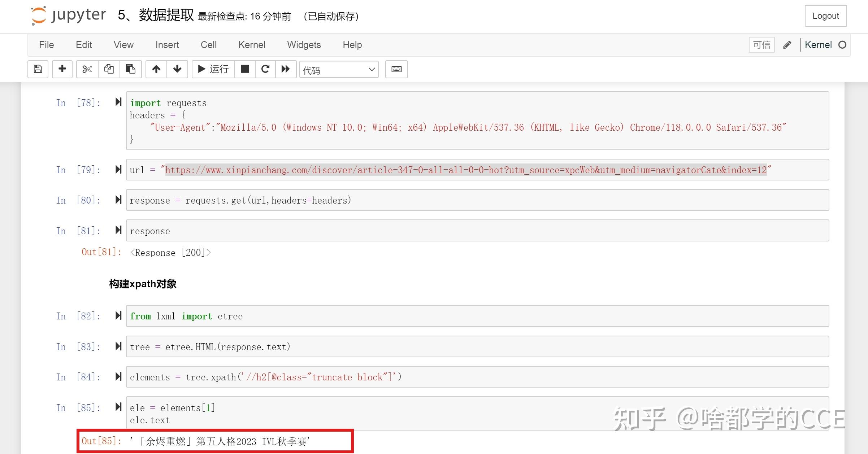
Task: Select the 构建xpath对象 markdown heading
Action: [x=143, y=284]
